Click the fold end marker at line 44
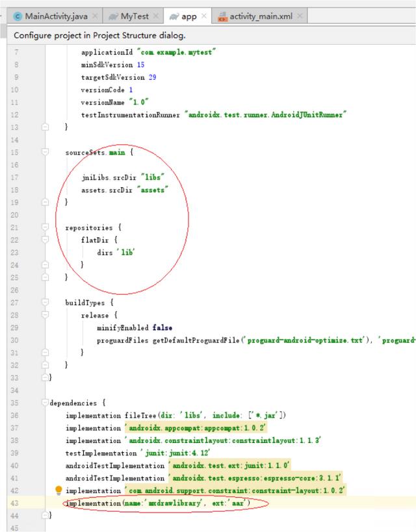 (x=45, y=515)
